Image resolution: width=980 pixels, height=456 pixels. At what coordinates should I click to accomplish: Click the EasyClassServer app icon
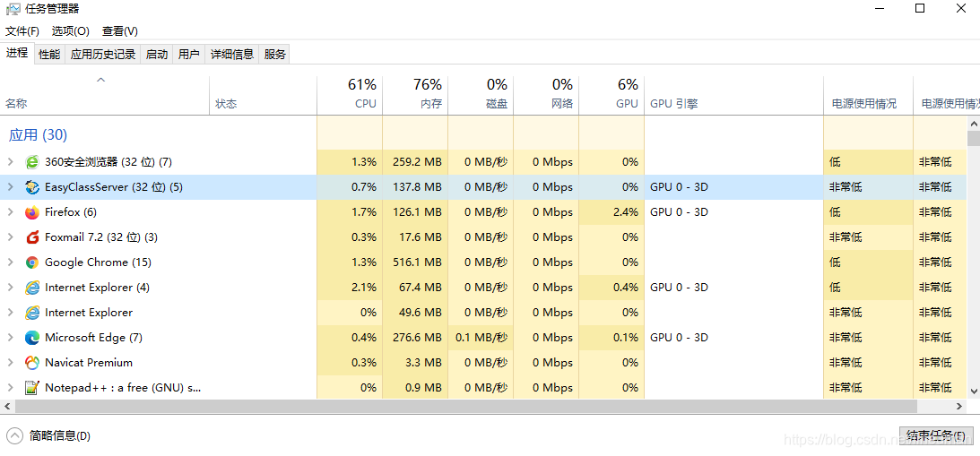pyautogui.click(x=32, y=187)
